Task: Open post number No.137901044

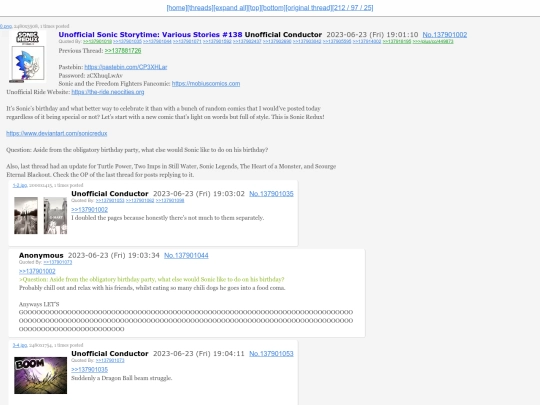Action: coord(186,256)
